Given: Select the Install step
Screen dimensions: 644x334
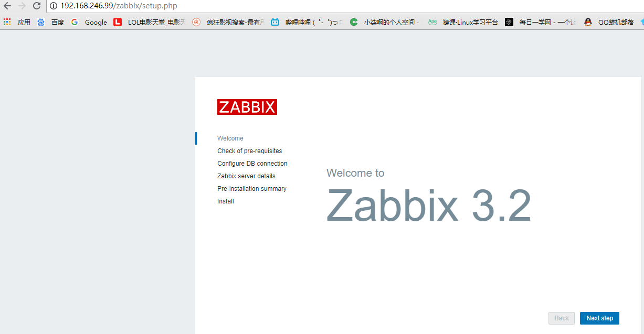Looking at the screenshot, I should tap(226, 201).
